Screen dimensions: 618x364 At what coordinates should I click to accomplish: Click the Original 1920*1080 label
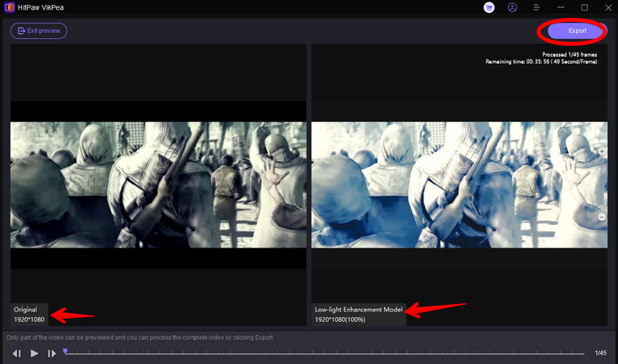(29, 315)
